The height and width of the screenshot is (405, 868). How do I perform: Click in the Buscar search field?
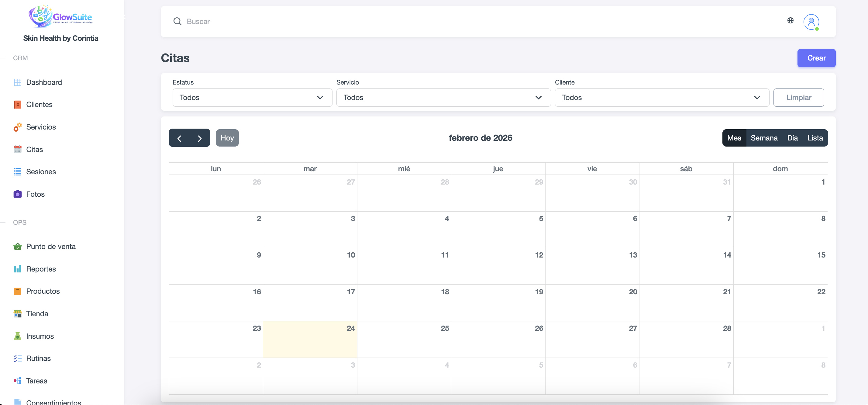[303, 22]
